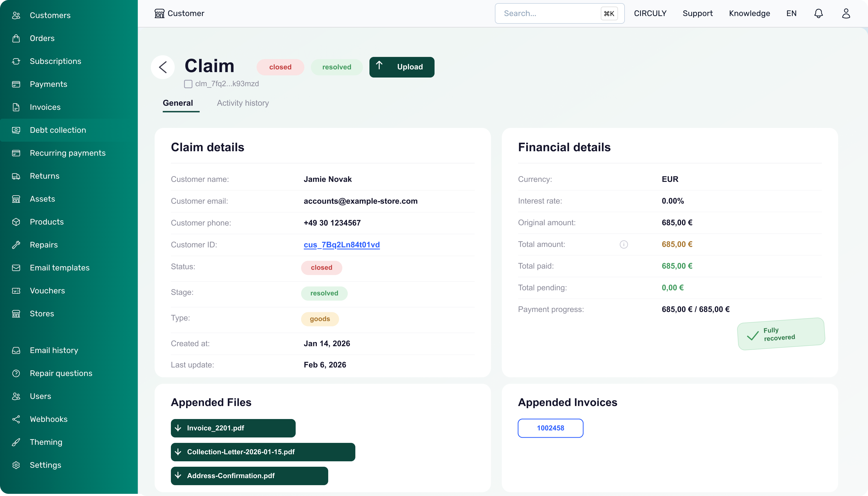Click the Users icon in sidebar

16,396
